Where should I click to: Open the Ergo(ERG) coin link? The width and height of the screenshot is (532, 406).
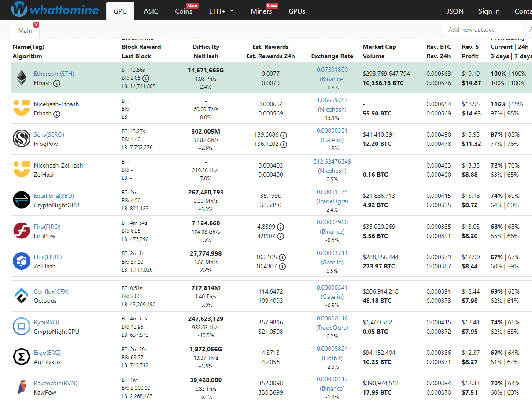click(47, 353)
